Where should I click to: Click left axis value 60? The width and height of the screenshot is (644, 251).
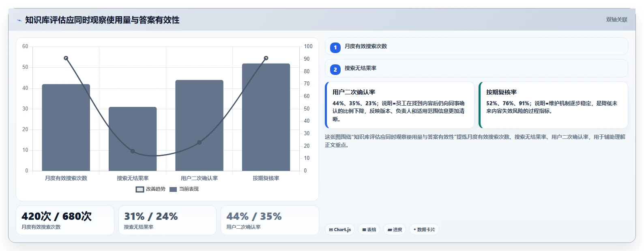(x=25, y=47)
